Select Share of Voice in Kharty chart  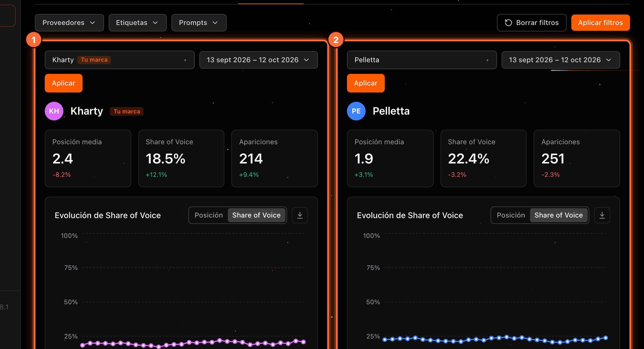point(256,215)
